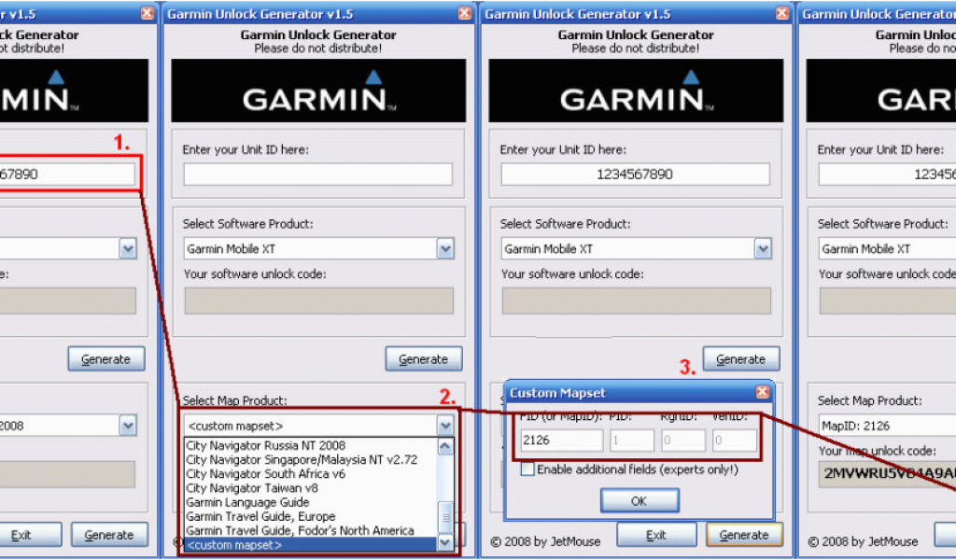Select the highlighted '<custom mapset>' list entry
The image size is (956, 560).
(311, 544)
